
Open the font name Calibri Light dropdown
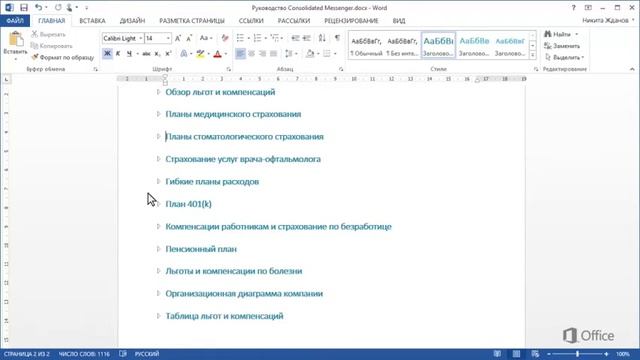click(x=141, y=38)
